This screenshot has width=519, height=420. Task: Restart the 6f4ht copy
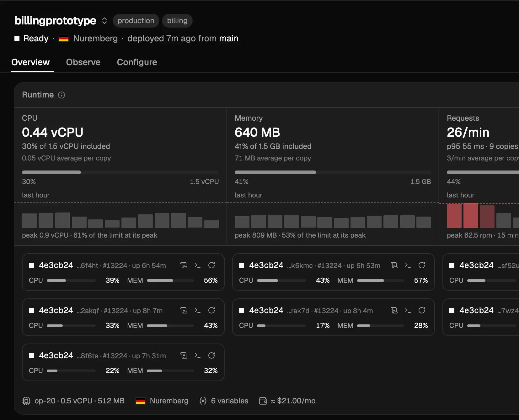211,265
